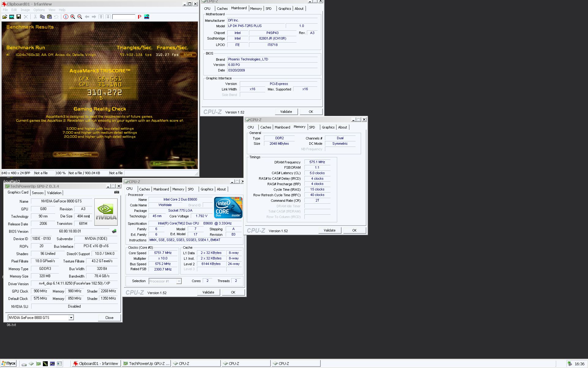
Task: Select the About tab in CPU-Z Mainboard window
Action: click(299, 9)
